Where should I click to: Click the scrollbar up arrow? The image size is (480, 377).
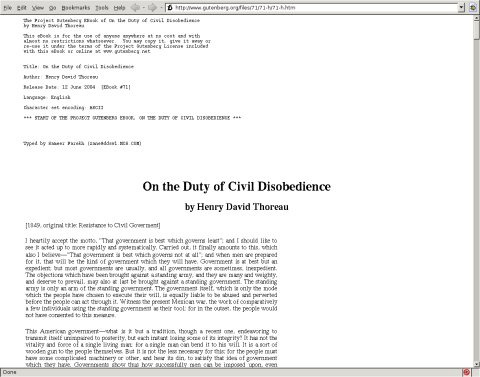pyautogui.click(x=477, y=18)
